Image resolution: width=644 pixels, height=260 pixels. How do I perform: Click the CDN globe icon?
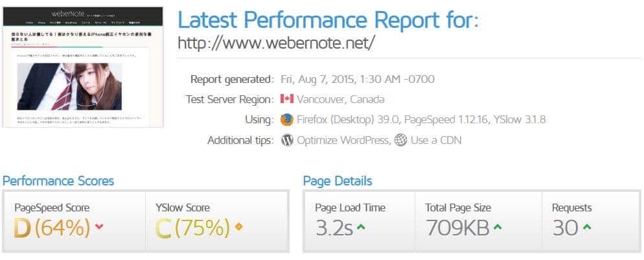(400, 141)
